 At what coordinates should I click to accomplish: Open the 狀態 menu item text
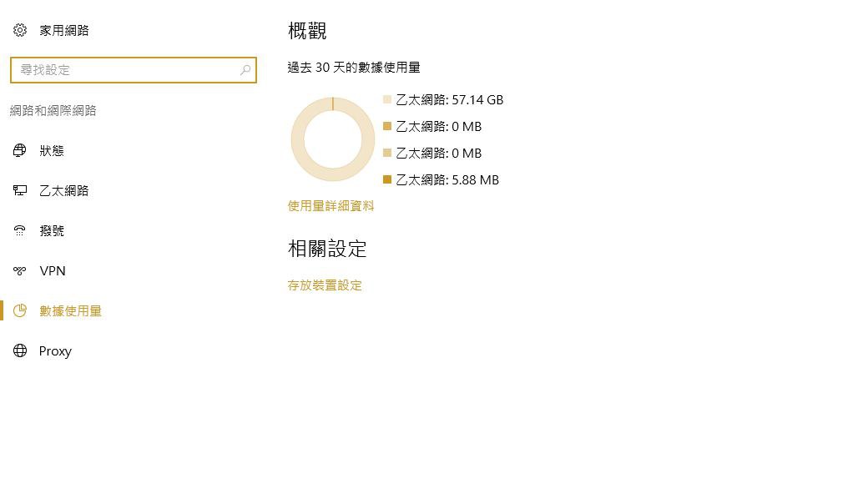click(x=52, y=151)
